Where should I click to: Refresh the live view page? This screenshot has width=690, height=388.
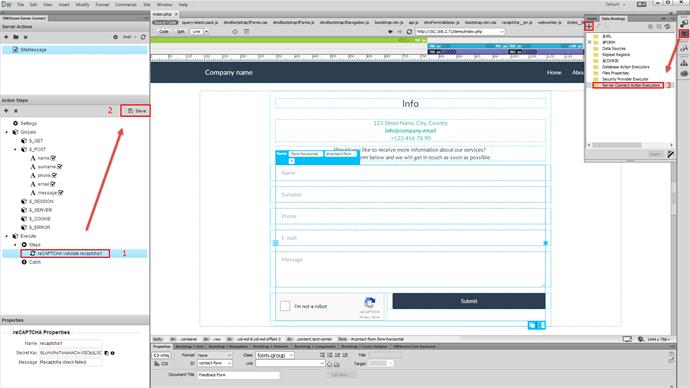pyautogui.click(x=409, y=32)
